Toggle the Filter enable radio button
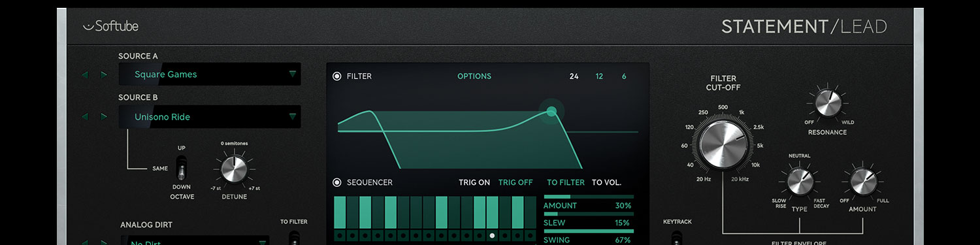 [x=337, y=76]
